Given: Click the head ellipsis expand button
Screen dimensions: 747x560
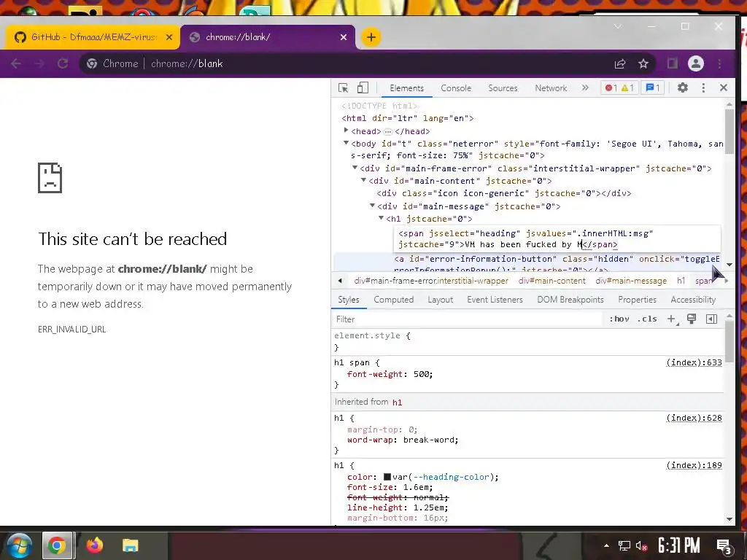Looking at the screenshot, I should tap(388, 131).
